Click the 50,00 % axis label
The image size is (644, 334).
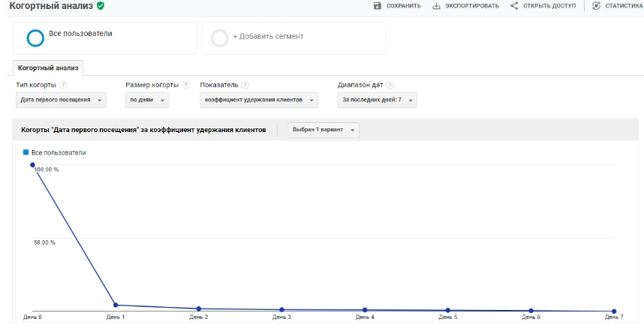[x=44, y=242]
